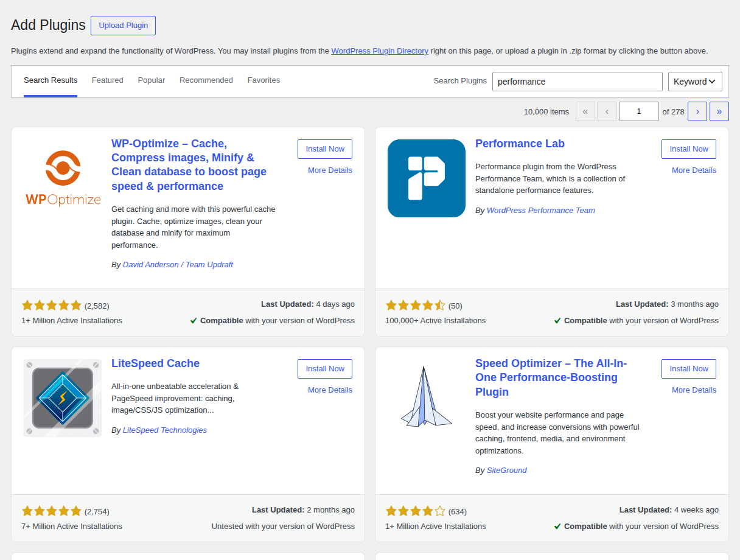This screenshot has width=740, height=560.
Task: Open the WordPress Plugin Directory link
Action: [x=380, y=51]
